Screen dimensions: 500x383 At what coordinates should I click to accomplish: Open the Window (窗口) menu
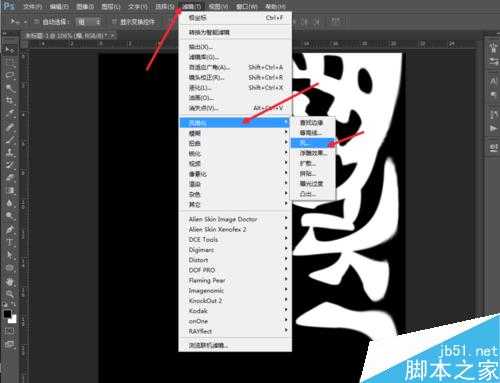point(246,6)
